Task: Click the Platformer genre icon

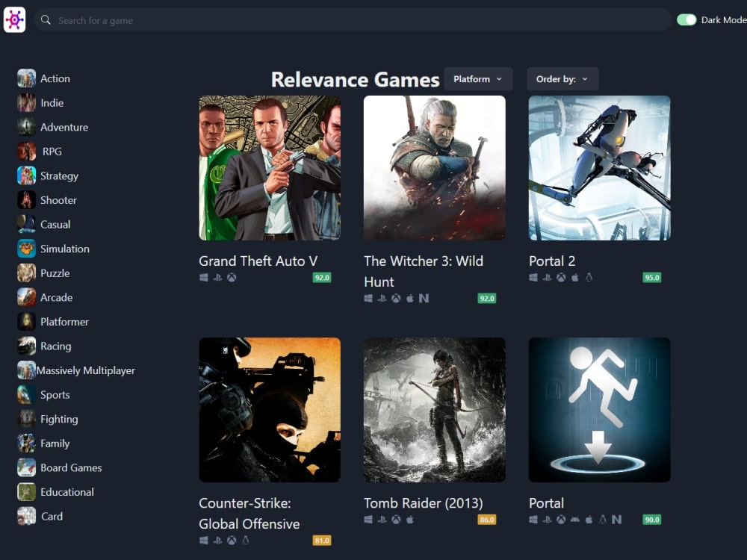Action: coord(26,321)
